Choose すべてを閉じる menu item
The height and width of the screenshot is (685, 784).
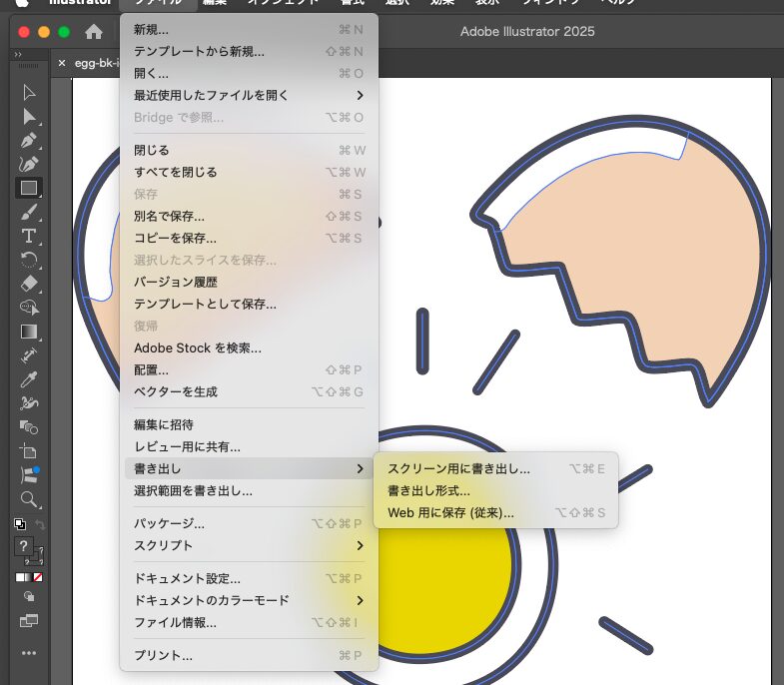[x=249, y=172]
